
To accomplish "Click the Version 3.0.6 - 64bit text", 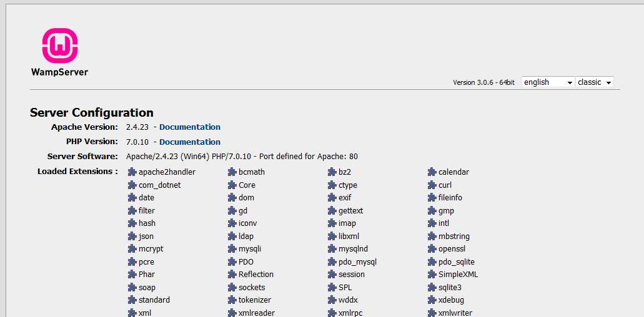I will point(483,82).
